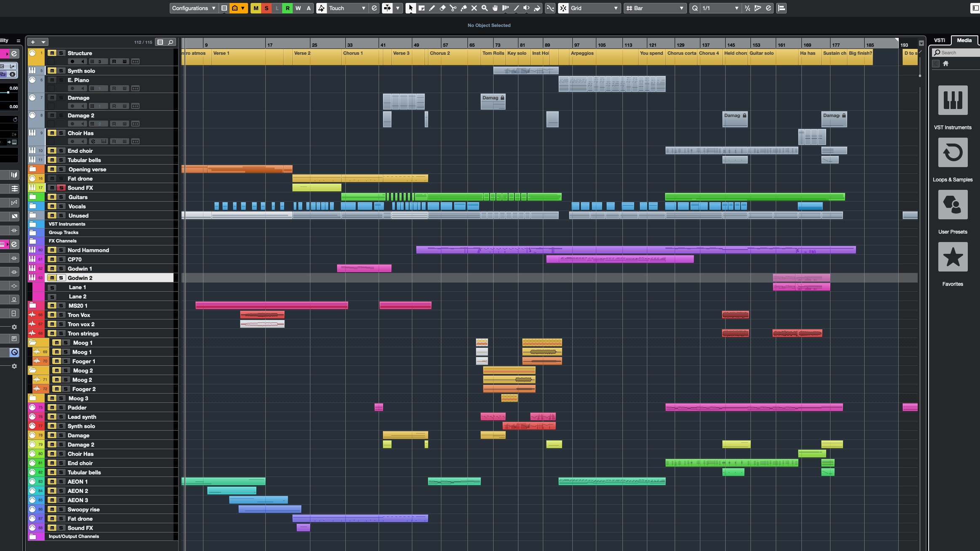980x551 pixels.
Task: Pick the Zoom magnifier tool
Action: pyautogui.click(x=484, y=8)
